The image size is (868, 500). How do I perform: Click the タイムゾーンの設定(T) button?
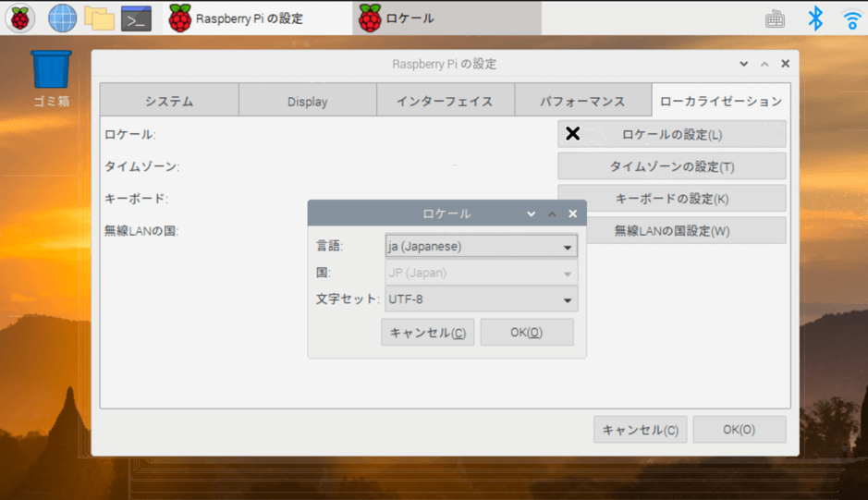tap(671, 166)
